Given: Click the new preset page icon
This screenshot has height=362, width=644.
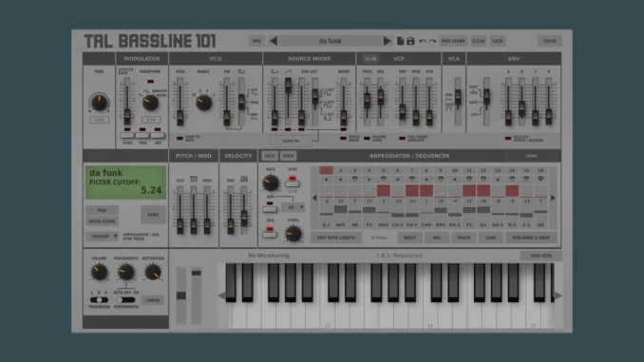Looking at the screenshot, I should (x=400, y=41).
